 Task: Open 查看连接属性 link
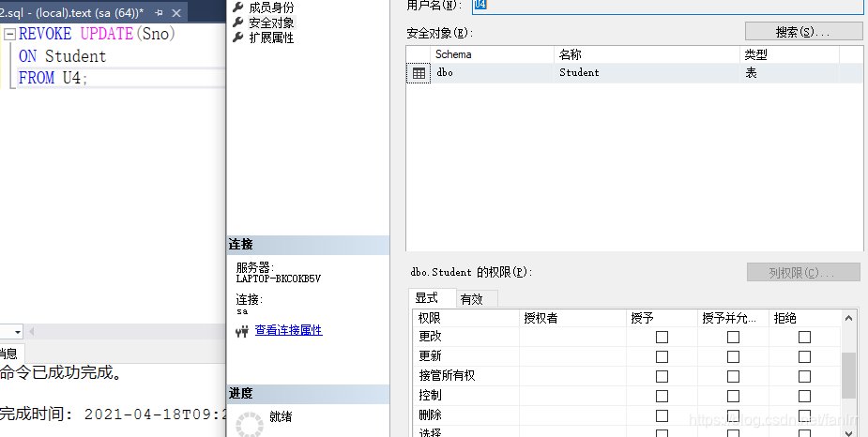coord(288,330)
